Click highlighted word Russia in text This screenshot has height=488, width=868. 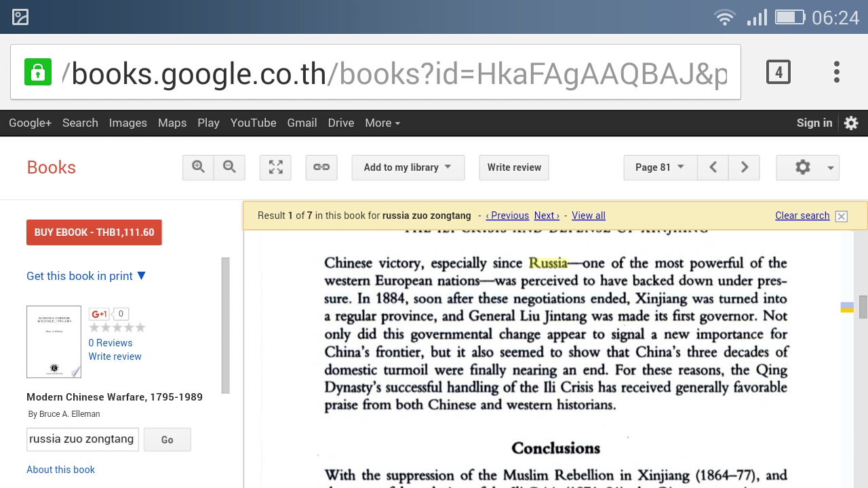[548, 263]
